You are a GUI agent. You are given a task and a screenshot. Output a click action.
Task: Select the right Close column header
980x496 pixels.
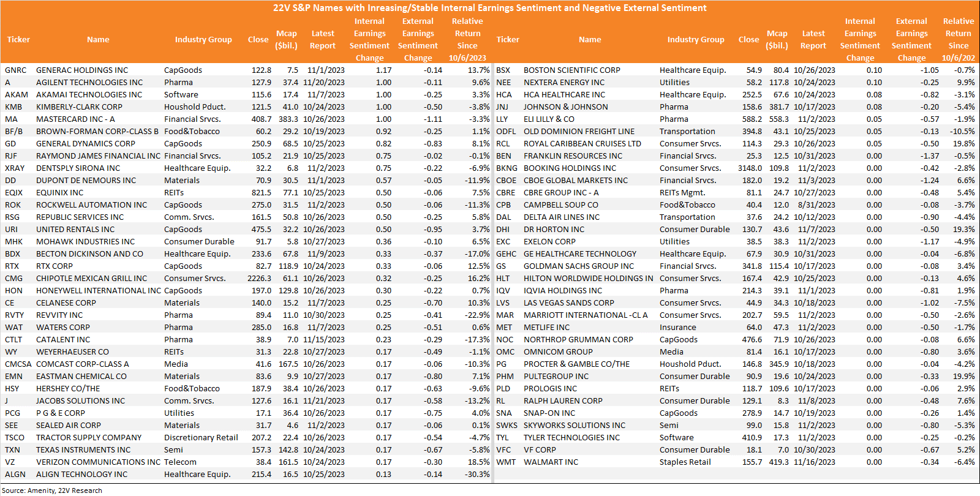pos(748,40)
